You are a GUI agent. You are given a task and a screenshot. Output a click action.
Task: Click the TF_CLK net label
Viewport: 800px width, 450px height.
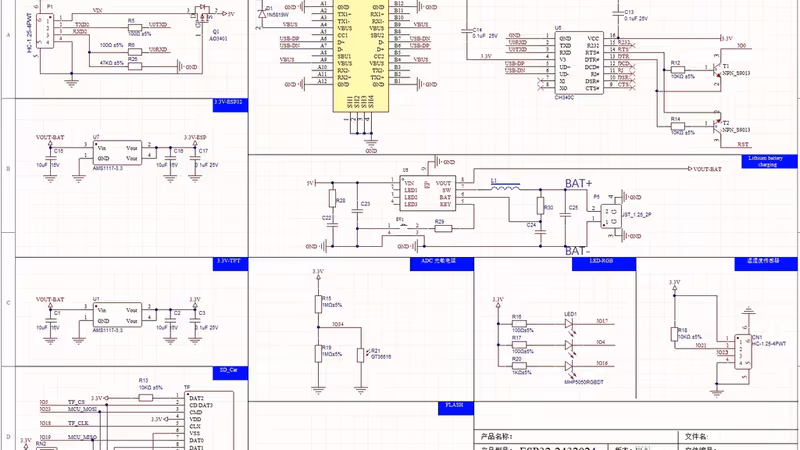78,423
